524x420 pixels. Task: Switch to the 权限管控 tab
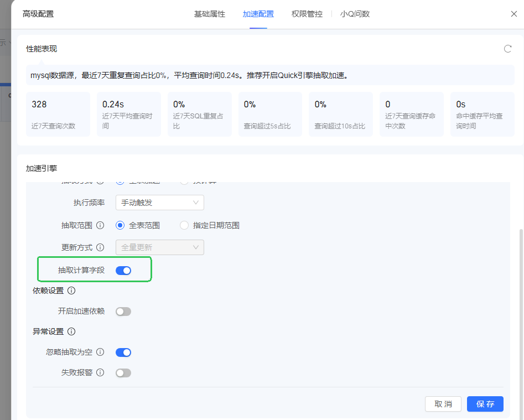pyautogui.click(x=307, y=14)
